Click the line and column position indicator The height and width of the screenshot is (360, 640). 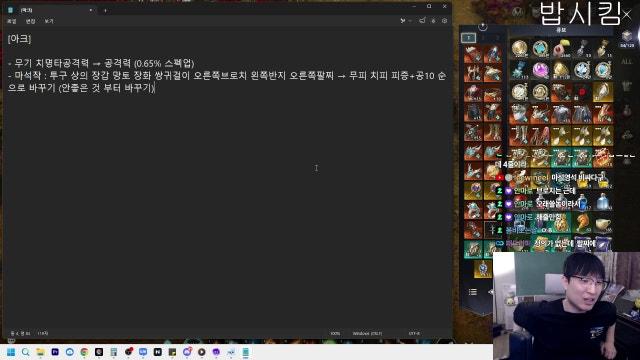point(20,333)
